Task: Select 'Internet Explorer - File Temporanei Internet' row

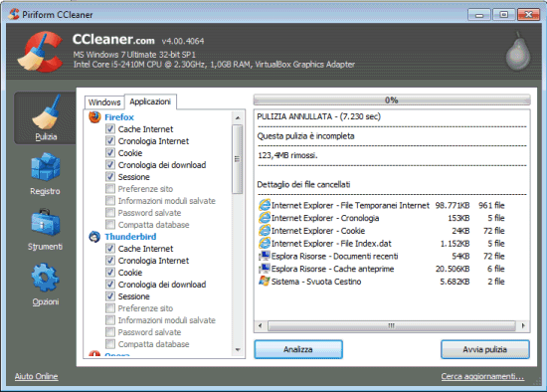Action: [382, 205]
